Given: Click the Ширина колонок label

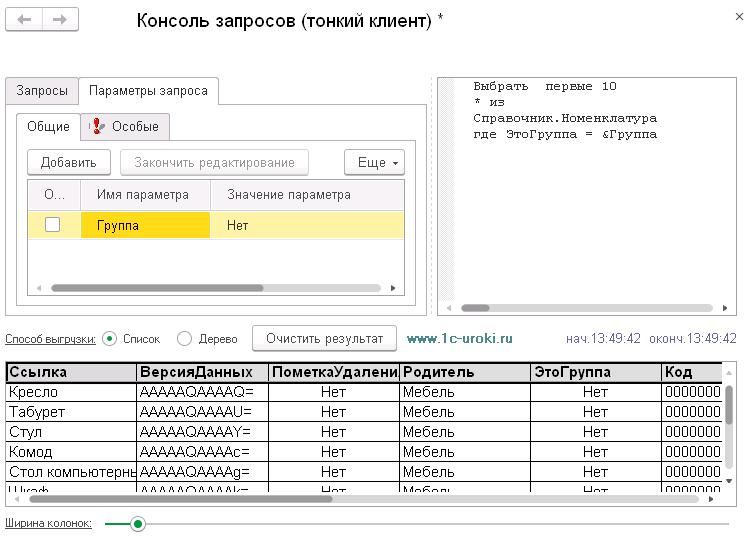Looking at the screenshot, I should pos(48,523).
